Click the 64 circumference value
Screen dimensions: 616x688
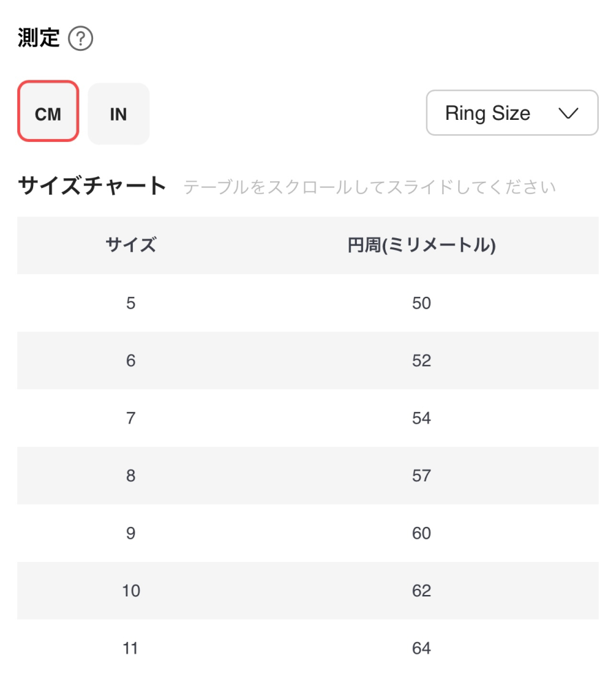(422, 647)
